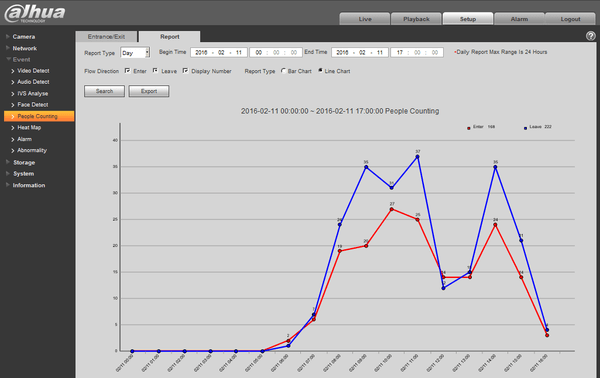Open the Playback tab
This screenshot has height=378, width=600.
pos(416,19)
